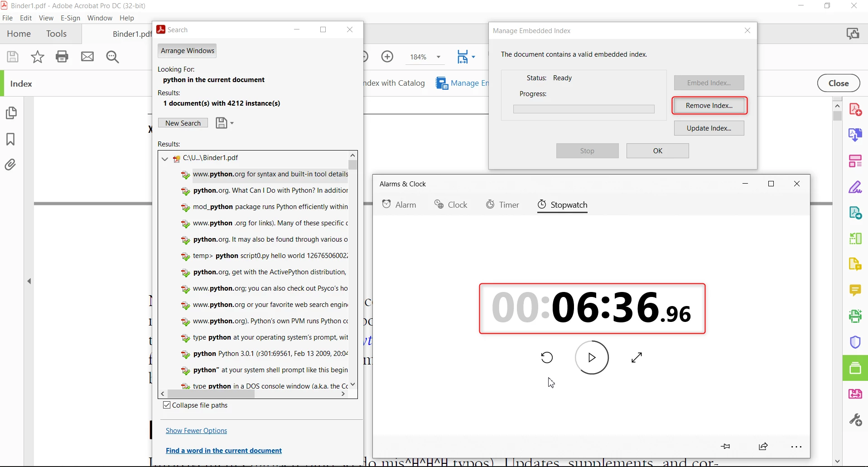The width and height of the screenshot is (868, 467).
Task: Switch to the Timer tab
Action: (503, 205)
